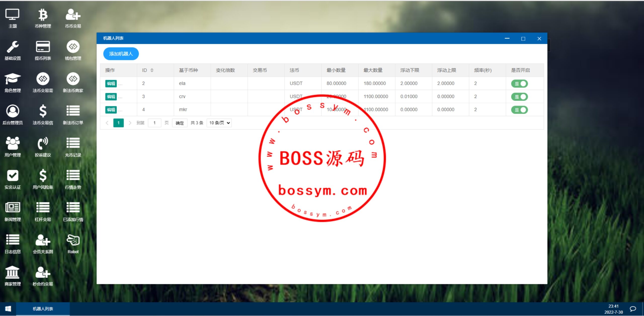Open 用户管理 group icon
This screenshot has width=644, height=316.
click(x=13, y=147)
